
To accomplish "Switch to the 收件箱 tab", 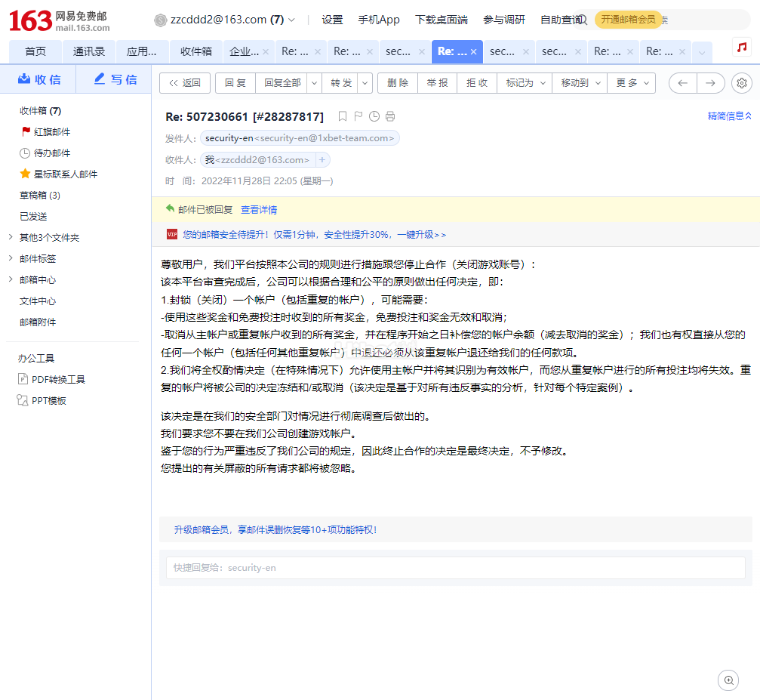I will (x=196, y=51).
